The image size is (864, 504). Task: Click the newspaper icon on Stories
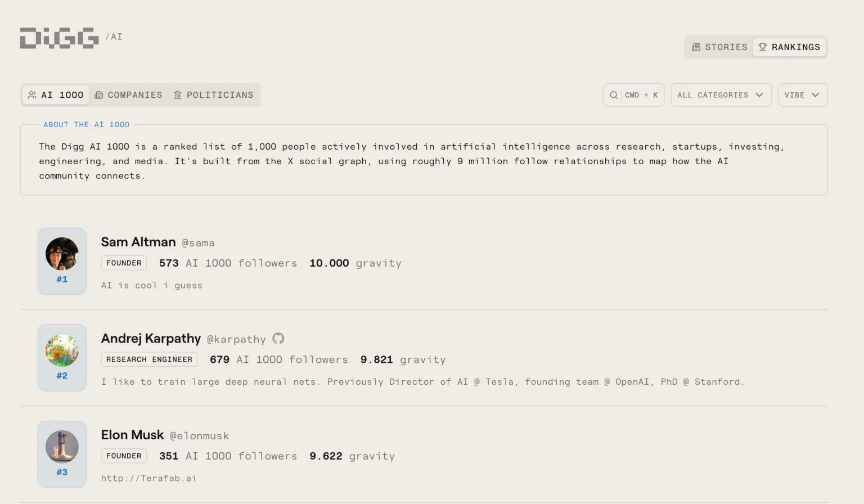pos(696,47)
